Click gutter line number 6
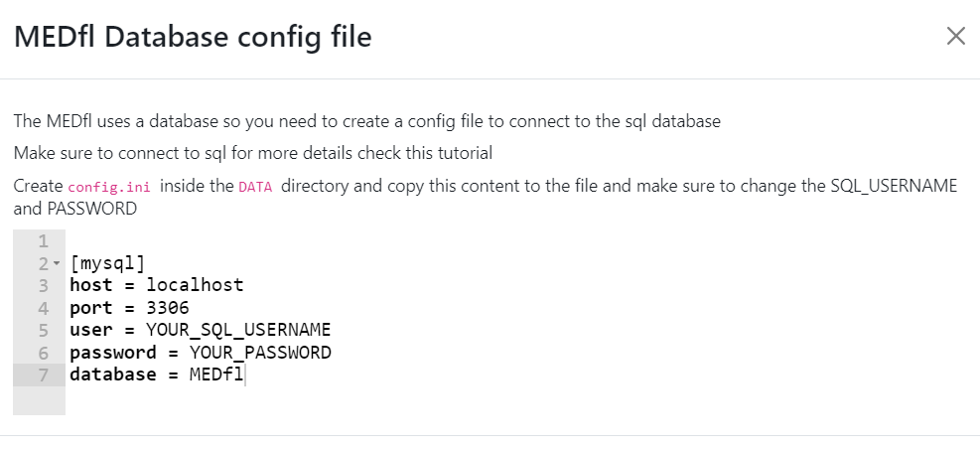The image size is (980, 450). 42,353
